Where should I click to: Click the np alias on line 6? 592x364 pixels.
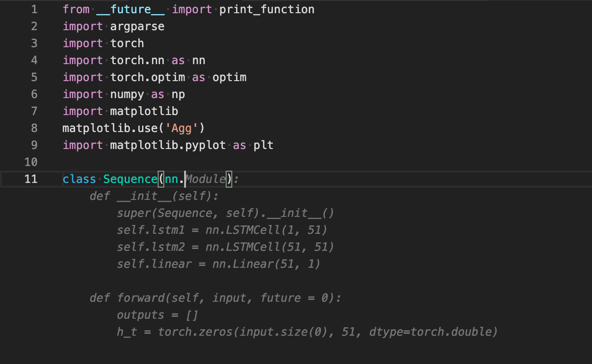click(x=178, y=94)
